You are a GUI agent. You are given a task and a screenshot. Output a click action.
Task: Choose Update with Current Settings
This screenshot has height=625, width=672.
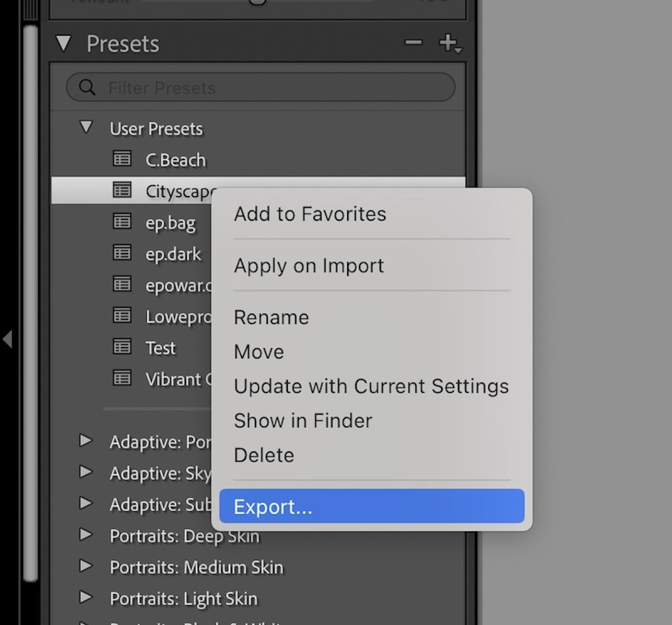tap(371, 386)
